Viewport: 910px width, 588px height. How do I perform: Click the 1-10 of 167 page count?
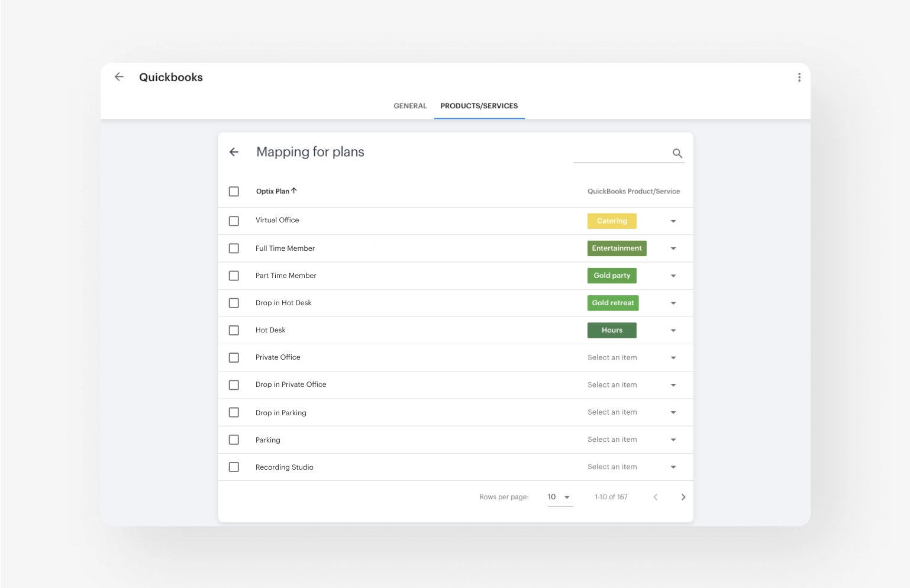611,497
